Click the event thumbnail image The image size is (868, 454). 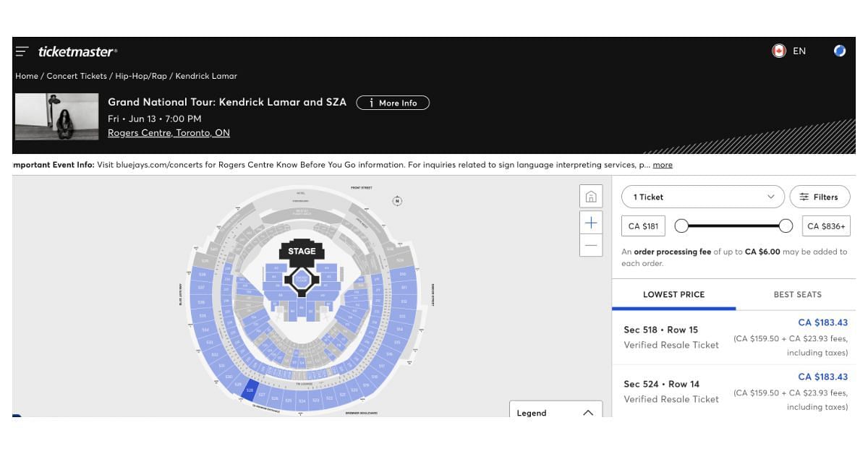pyautogui.click(x=57, y=116)
